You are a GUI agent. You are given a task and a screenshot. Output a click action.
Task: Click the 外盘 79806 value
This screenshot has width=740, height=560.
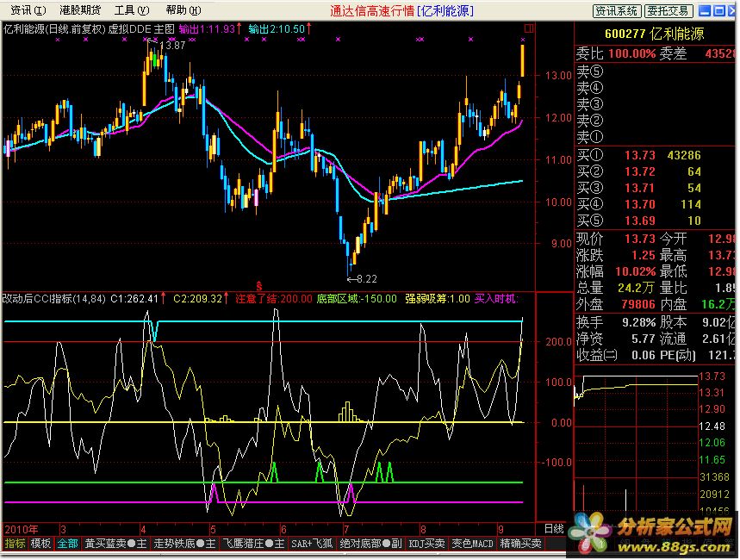[x=638, y=304]
